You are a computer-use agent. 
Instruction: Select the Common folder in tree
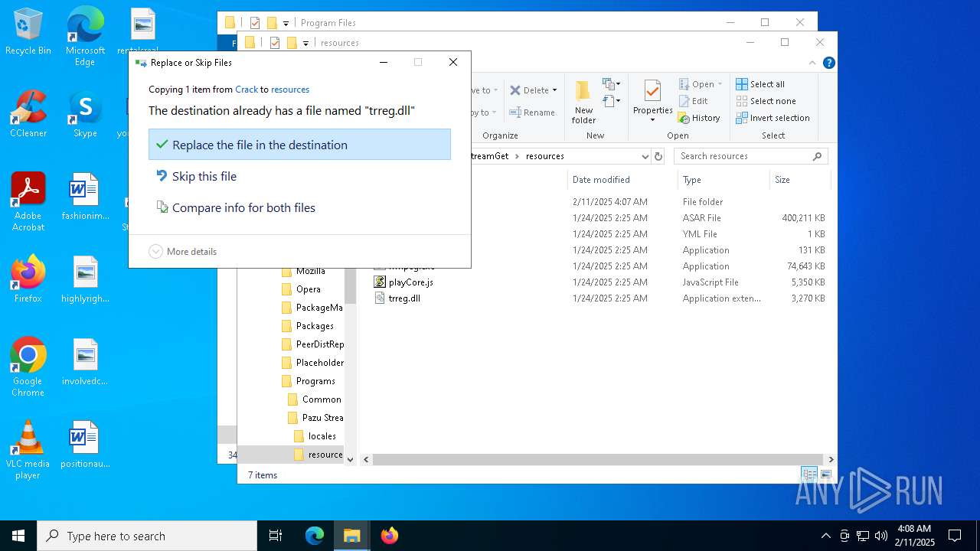tap(315, 399)
